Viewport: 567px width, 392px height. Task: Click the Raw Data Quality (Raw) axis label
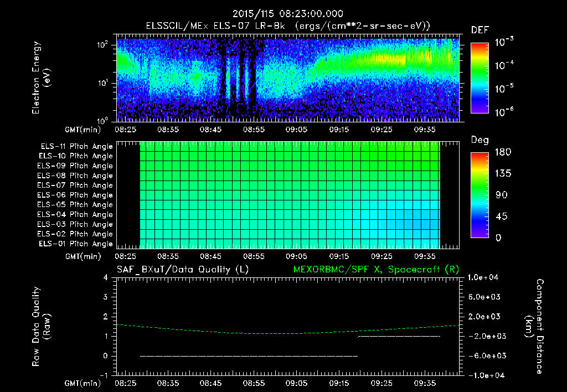tap(41, 327)
